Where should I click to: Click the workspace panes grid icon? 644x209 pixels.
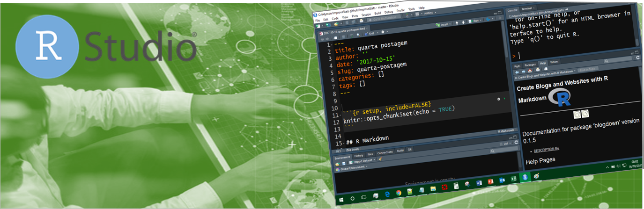coord(417,14)
